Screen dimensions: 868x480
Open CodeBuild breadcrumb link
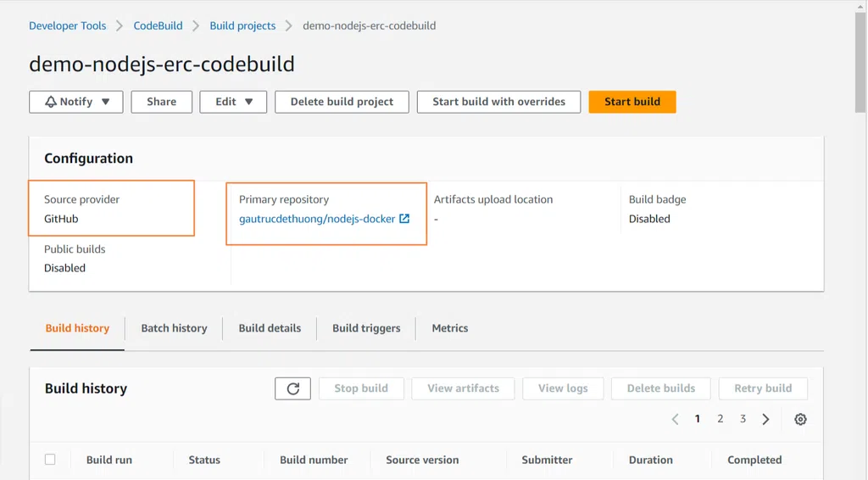coord(158,26)
